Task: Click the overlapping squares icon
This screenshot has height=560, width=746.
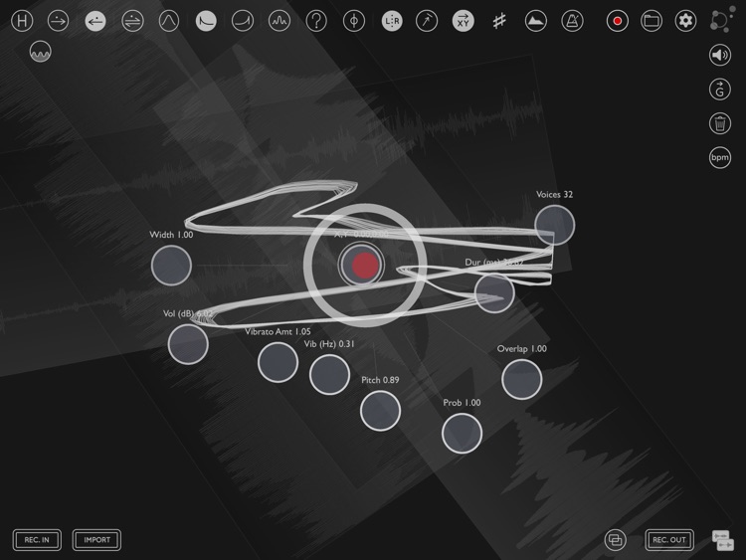Action: [615, 540]
